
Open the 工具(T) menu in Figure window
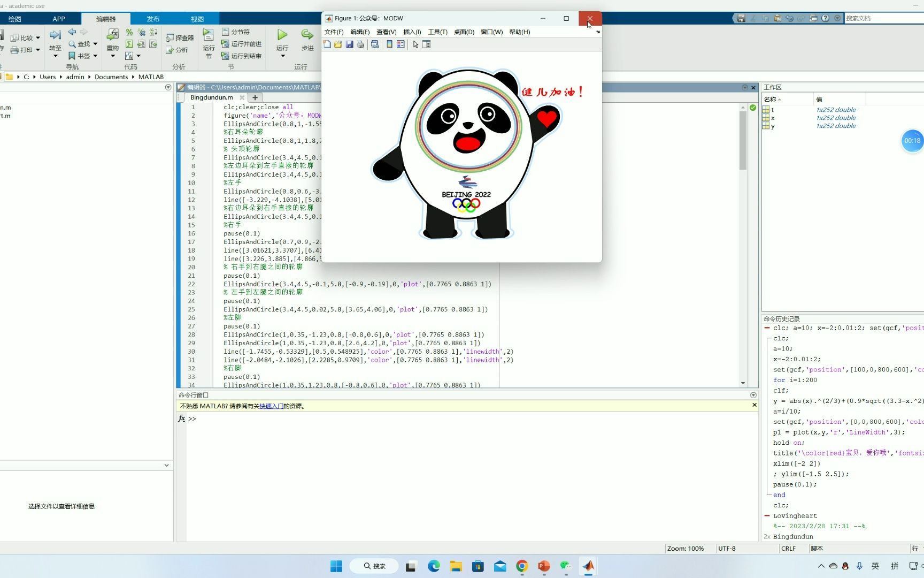[438, 32]
